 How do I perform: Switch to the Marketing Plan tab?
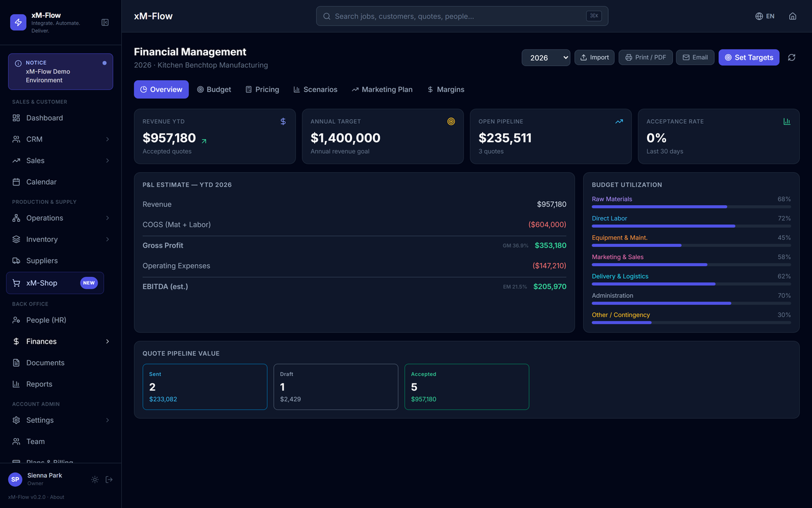(382, 90)
